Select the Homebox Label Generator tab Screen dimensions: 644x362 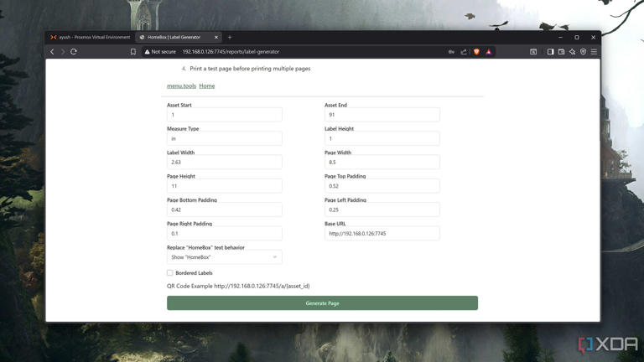174,38
